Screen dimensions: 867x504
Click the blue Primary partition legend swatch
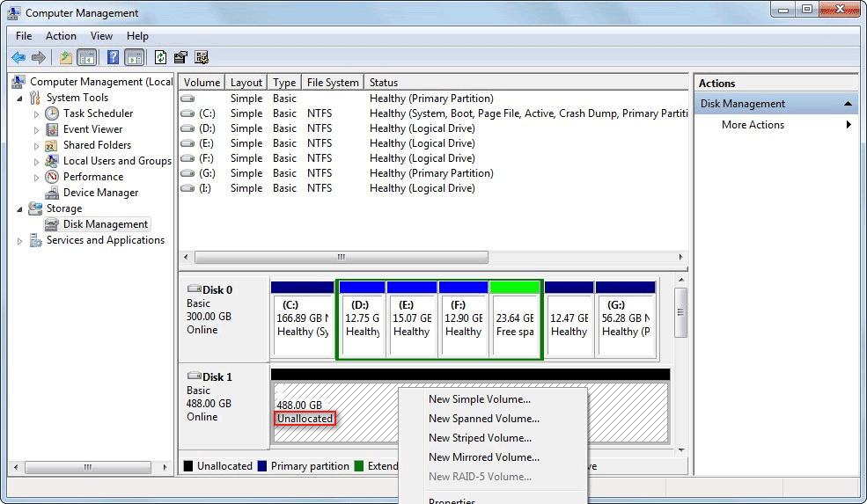(262, 466)
